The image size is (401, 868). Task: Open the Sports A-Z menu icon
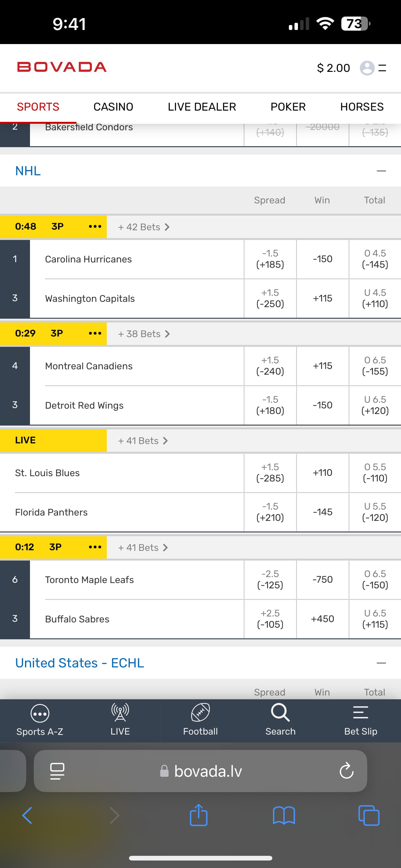40,714
